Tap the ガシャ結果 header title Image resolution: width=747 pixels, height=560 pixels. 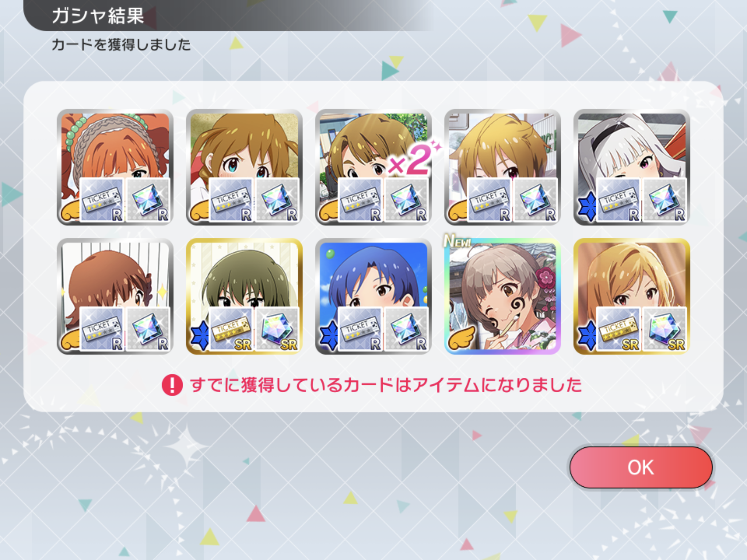point(98,16)
